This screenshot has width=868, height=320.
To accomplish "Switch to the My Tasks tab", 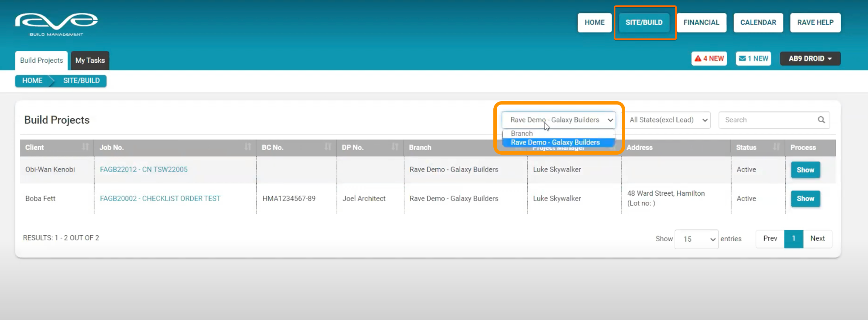I will coord(90,60).
